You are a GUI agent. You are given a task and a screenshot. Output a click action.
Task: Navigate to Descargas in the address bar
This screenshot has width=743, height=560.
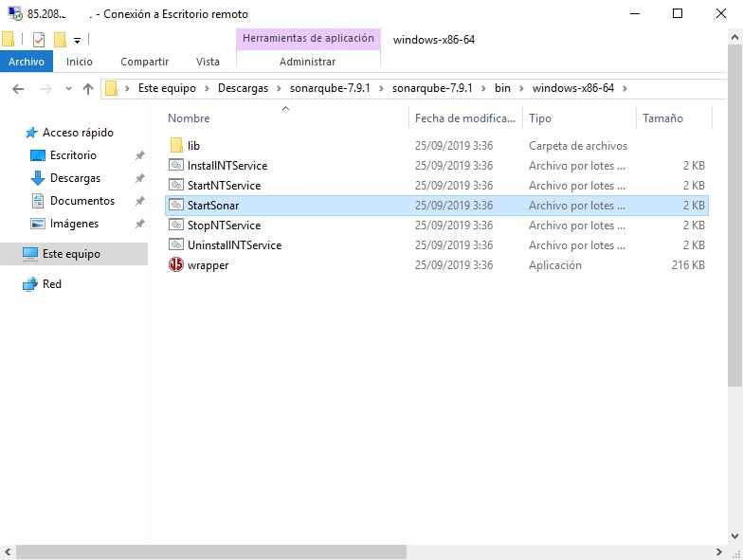243,89
